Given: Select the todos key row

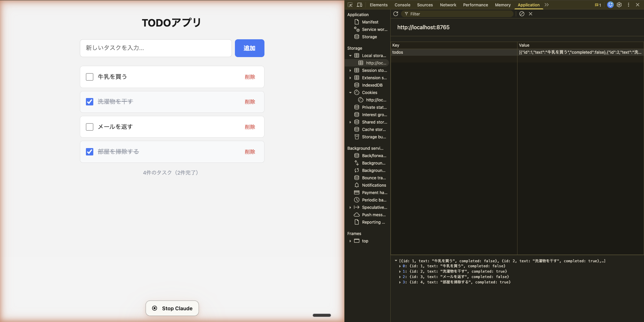Looking at the screenshot, I should pyautogui.click(x=453, y=52).
